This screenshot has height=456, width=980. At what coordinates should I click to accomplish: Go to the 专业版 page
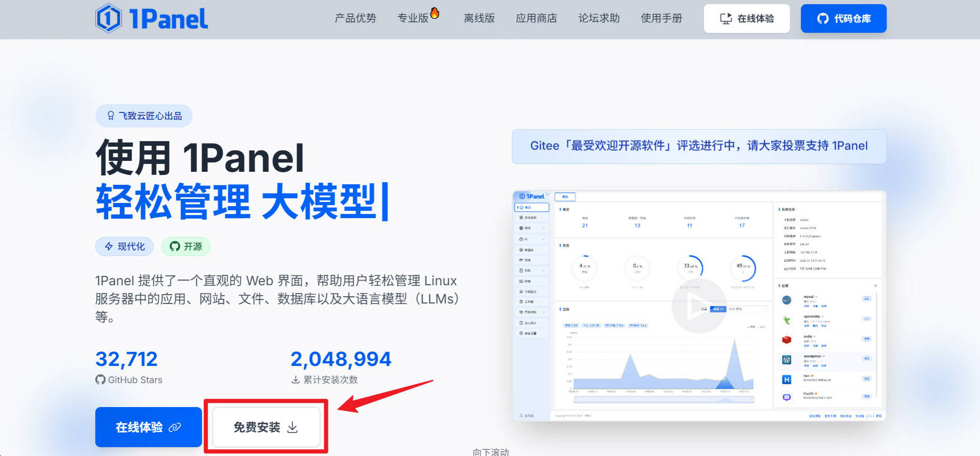coord(413,18)
